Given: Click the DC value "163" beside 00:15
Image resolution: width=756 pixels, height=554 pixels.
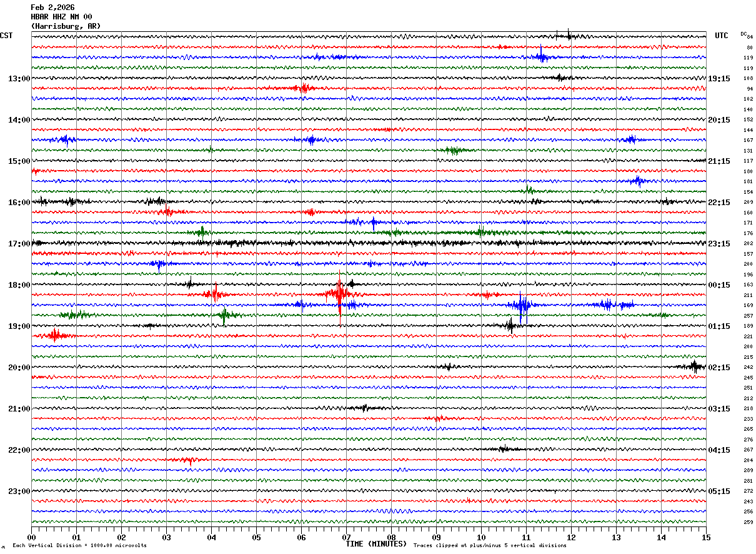Looking at the screenshot, I should tap(748, 285).
